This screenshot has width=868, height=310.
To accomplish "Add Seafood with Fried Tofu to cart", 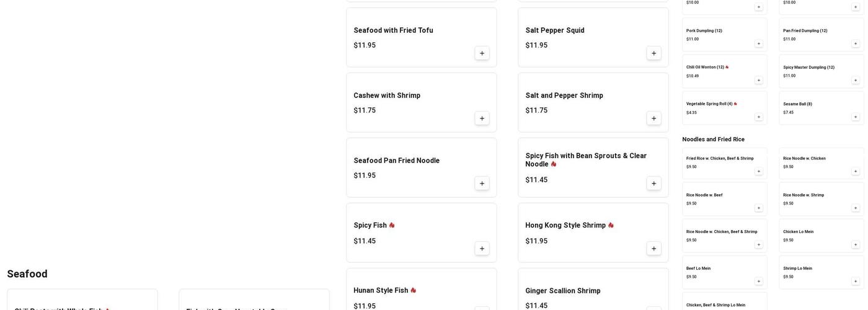I will (482, 53).
